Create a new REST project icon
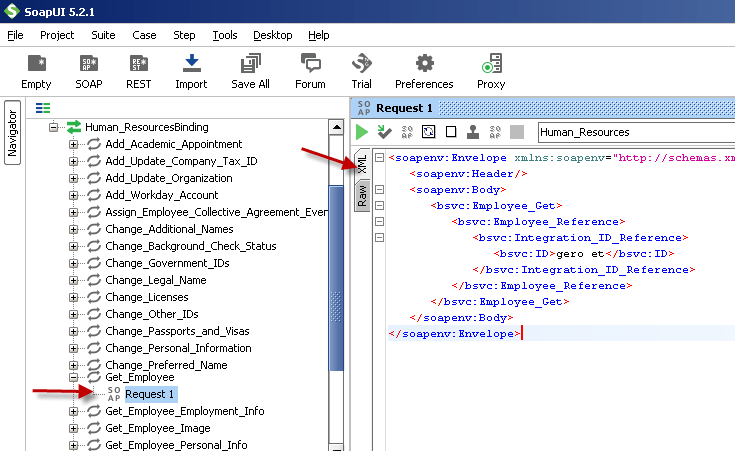735x451 pixels. [139, 63]
